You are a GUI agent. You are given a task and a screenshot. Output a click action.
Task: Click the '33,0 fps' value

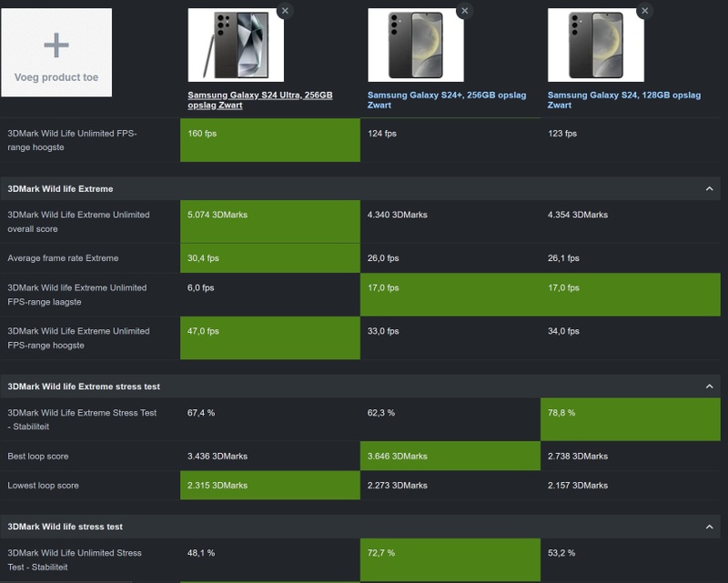pyautogui.click(x=383, y=331)
